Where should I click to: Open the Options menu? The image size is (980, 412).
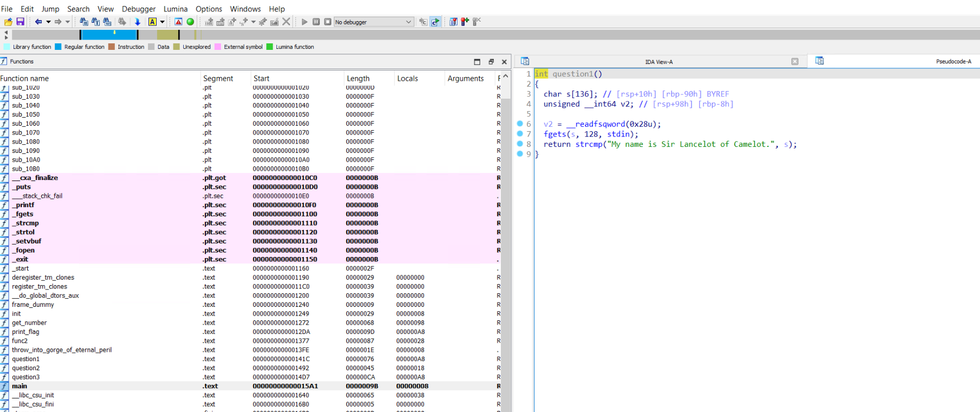(x=209, y=9)
